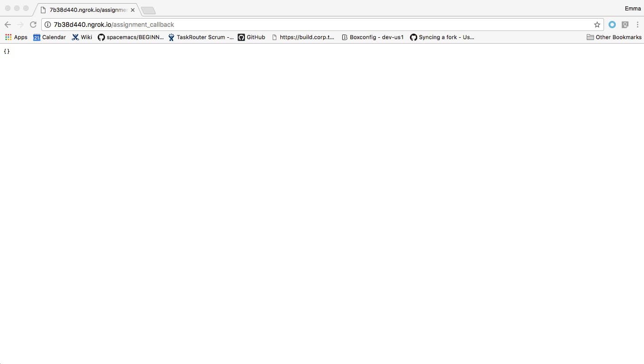
Task: Click the Apps grid icon on the bookmarks bar
Action: pyautogui.click(x=8, y=37)
